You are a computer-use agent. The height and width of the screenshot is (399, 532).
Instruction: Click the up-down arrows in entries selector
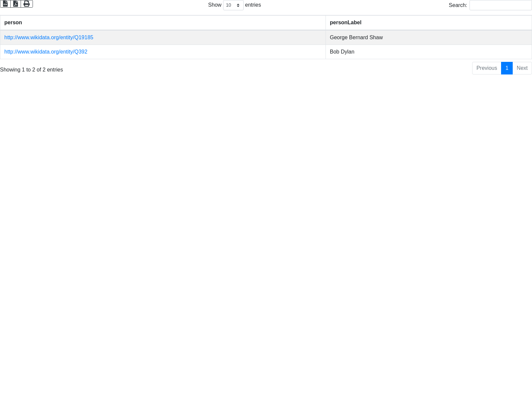pyautogui.click(x=238, y=5)
